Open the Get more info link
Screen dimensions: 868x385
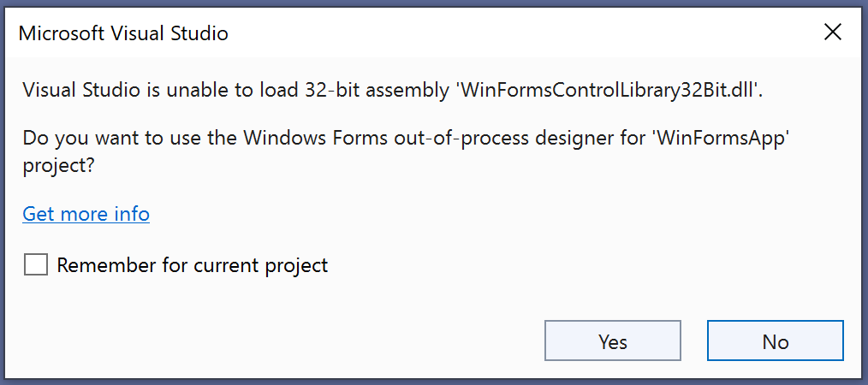[86, 214]
